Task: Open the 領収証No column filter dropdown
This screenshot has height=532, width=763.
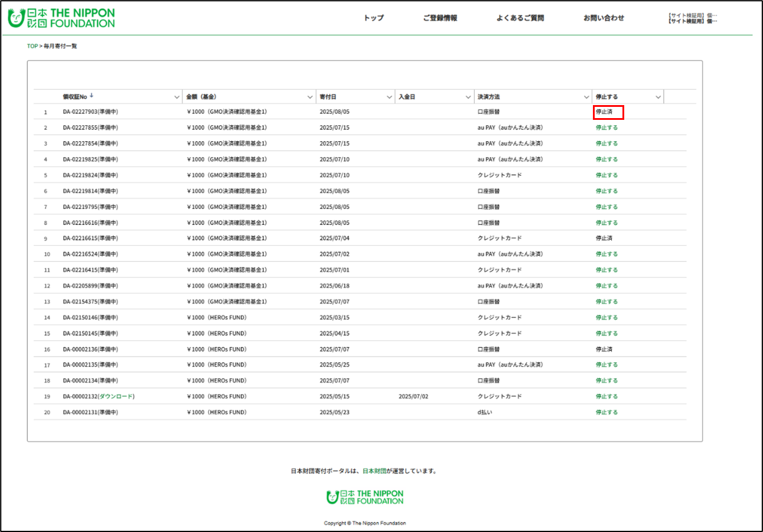Action: 177,96
